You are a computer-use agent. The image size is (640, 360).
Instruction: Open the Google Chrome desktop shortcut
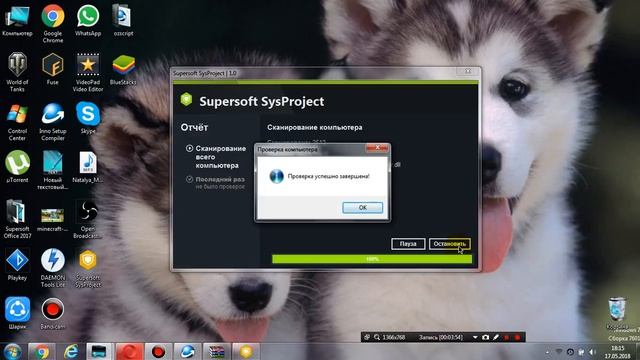coord(53,24)
